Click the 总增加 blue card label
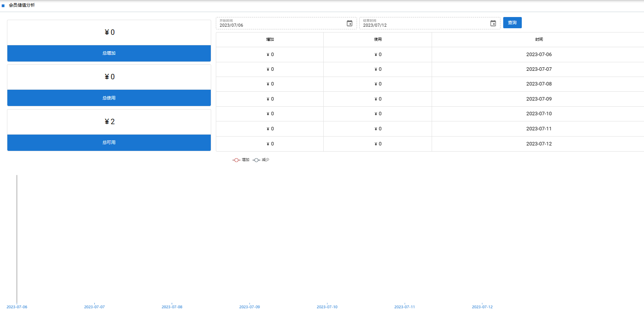644x316 pixels. [109, 53]
